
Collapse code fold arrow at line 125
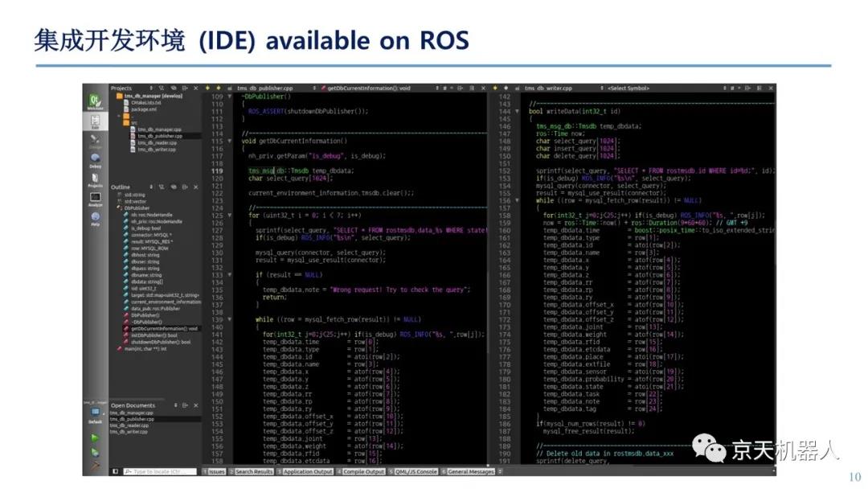point(230,216)
